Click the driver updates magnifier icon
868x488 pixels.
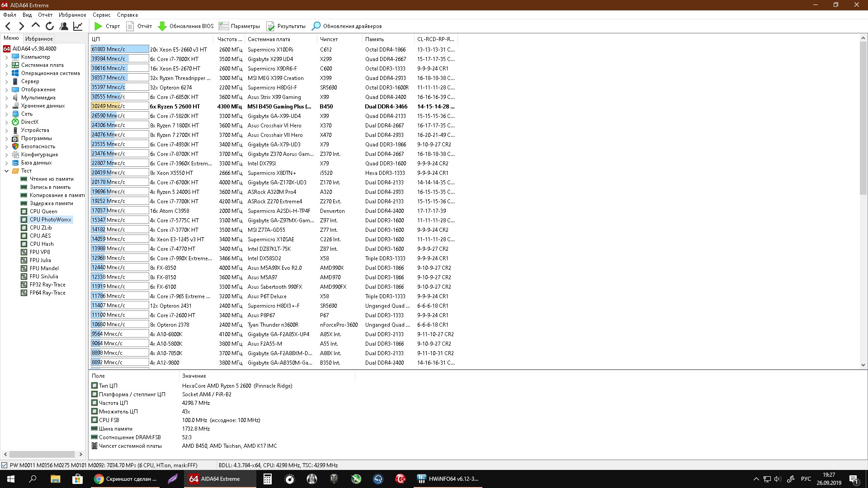click(x=316, y=26)
